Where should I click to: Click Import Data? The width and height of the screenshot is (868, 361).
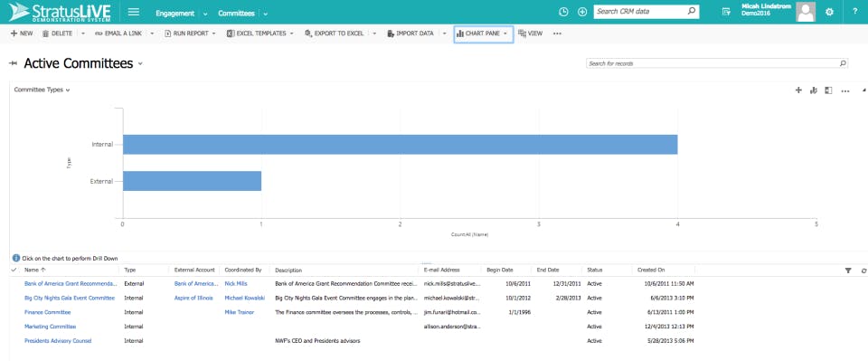(x=410, y=33)
